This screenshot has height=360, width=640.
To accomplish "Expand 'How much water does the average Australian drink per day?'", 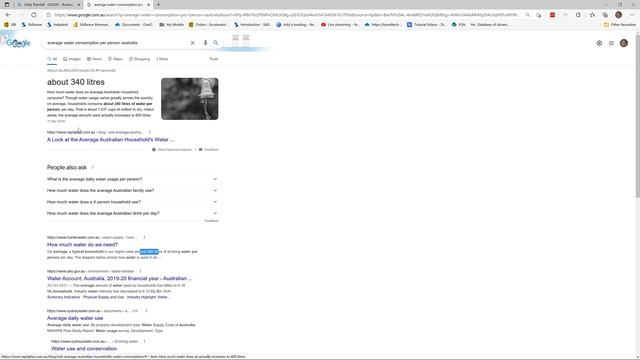I will (x=132, y=213).
